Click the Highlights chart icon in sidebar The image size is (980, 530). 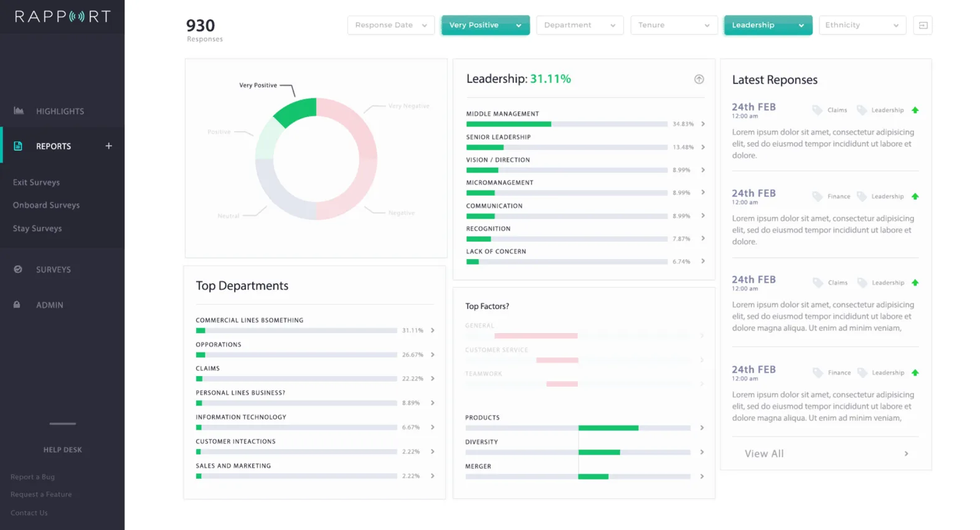[19, 111]
